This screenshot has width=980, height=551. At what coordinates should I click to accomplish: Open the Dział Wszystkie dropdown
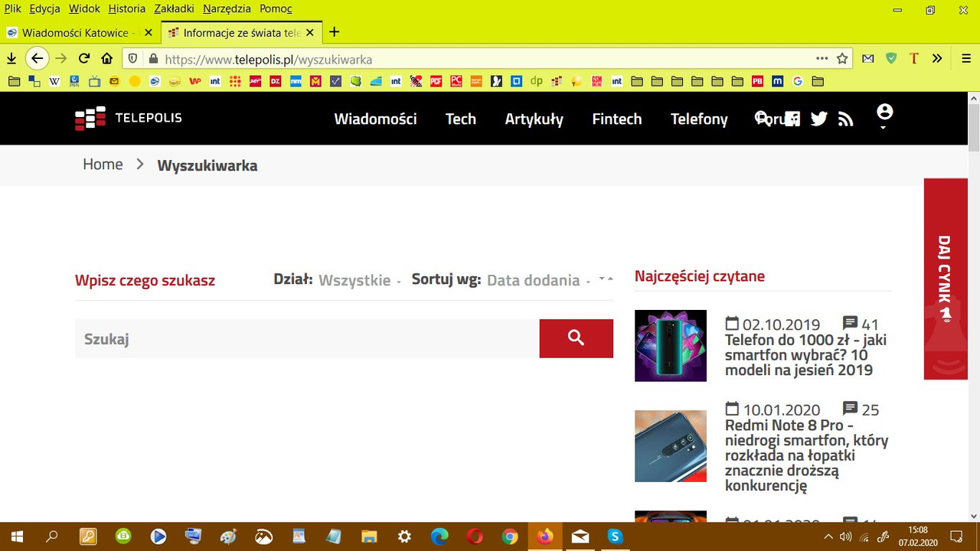360,280
